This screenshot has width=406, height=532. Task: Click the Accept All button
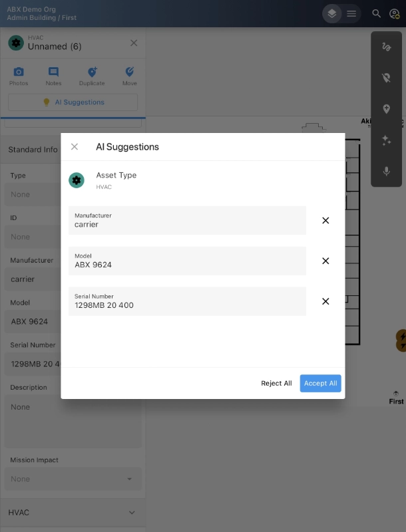click(x=320, y=383)
